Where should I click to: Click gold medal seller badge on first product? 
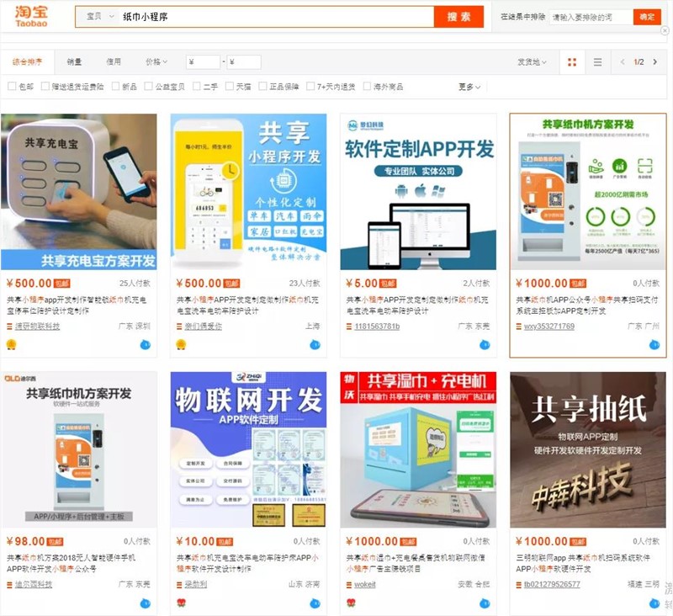pos(11,344)
